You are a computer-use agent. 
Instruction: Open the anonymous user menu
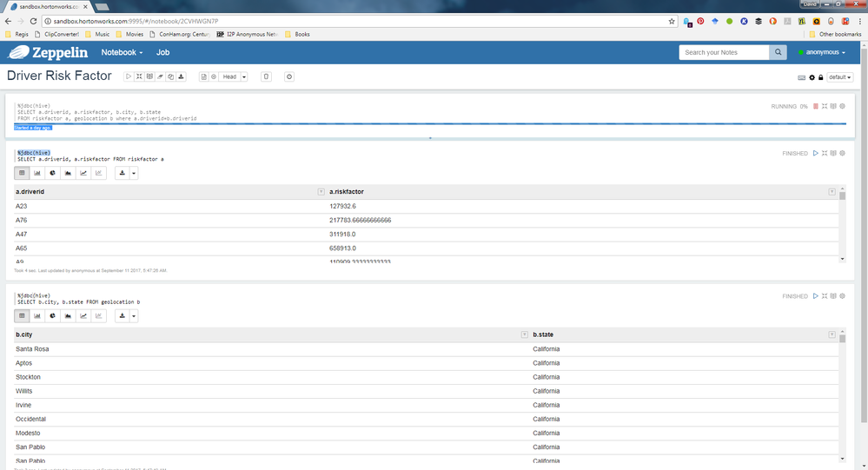click(822, 52)
